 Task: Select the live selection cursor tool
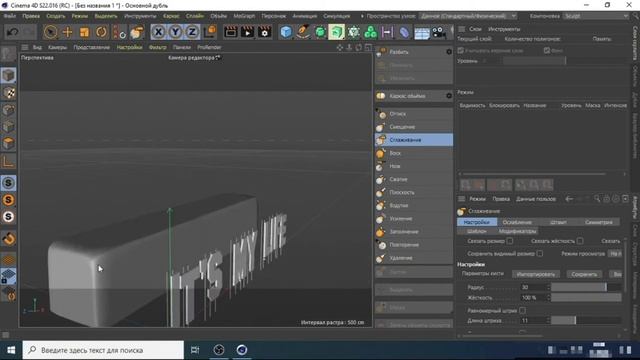(51, 32)
